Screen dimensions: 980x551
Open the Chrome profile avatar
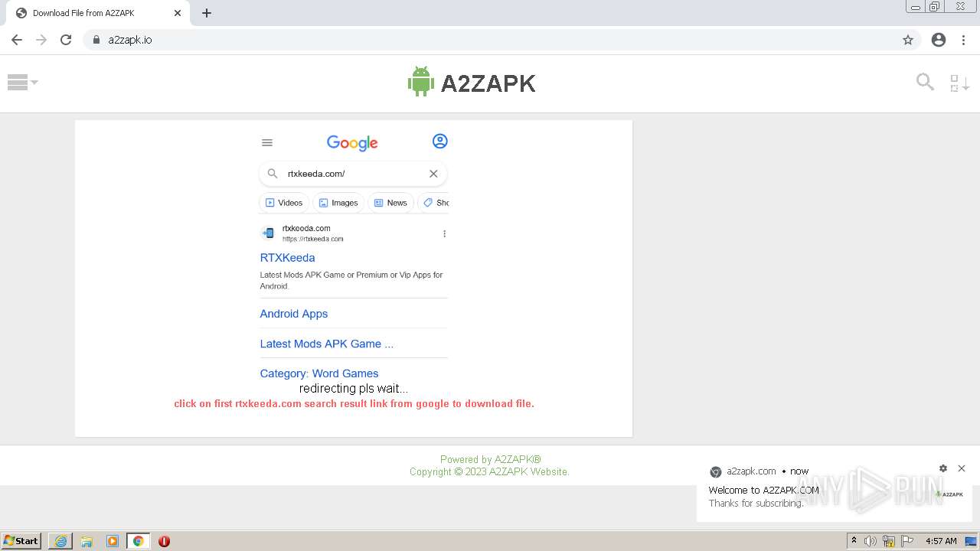point(939,40)
